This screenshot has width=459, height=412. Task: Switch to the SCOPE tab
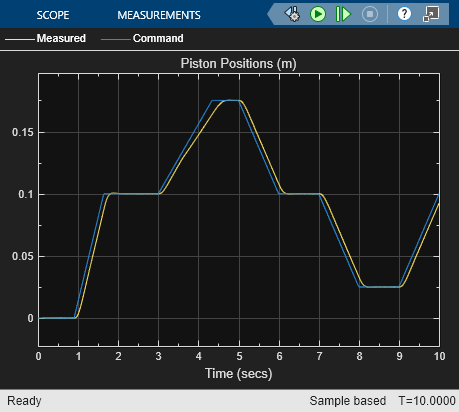coord(53,15)
